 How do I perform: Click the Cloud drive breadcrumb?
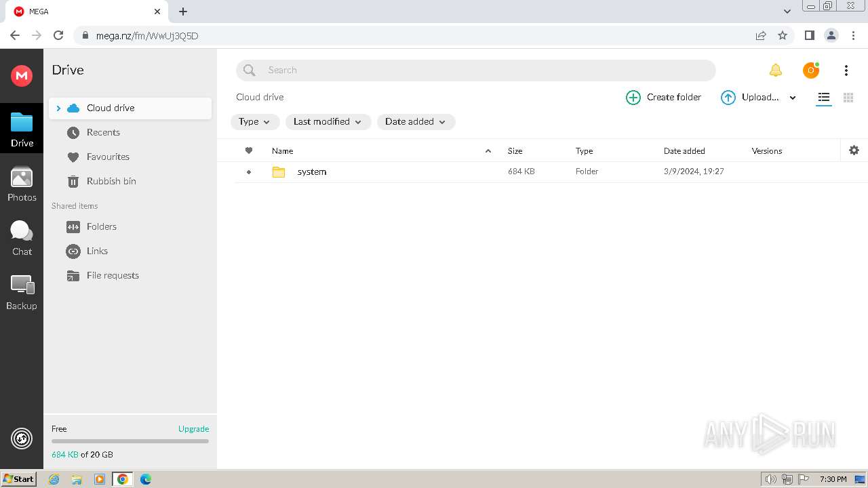point(260,97)
